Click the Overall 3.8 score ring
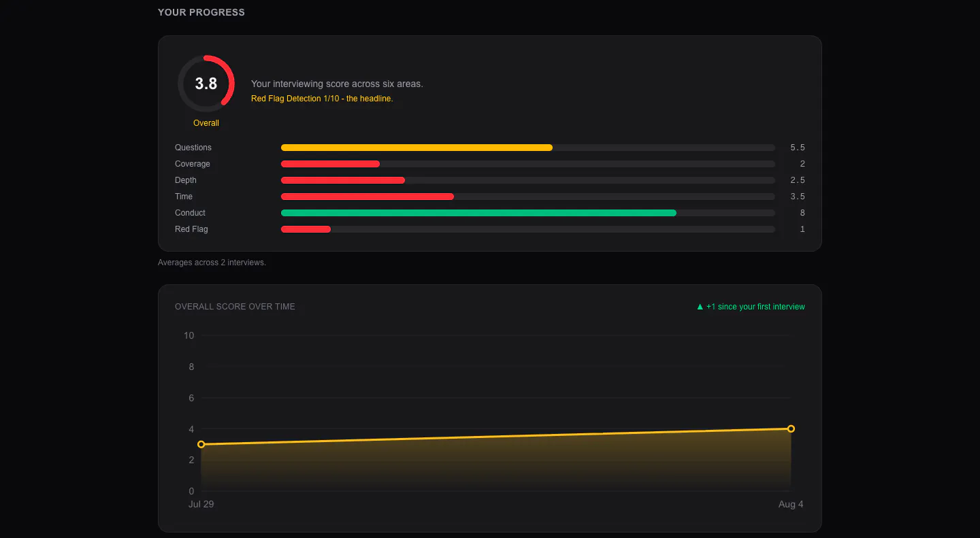Viewport: 980px width, 538px height. click(206, 84)
